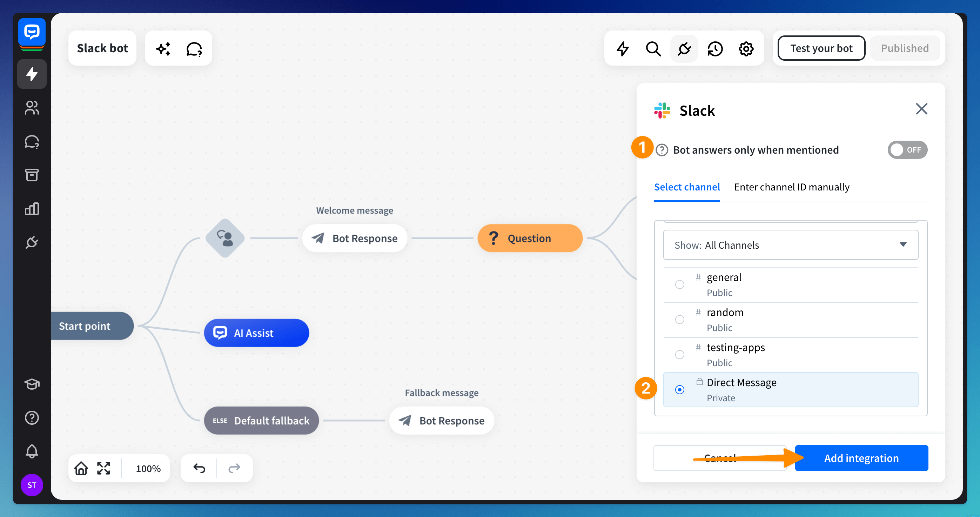Choose the random channel radio button
This screenshot has height=517, width=980.
coord(679,320)
